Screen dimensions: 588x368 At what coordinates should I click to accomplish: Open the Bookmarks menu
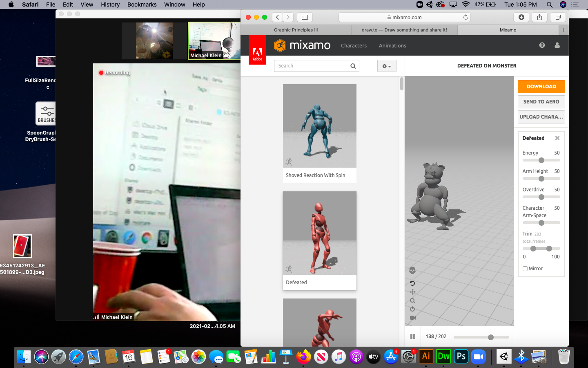[142, 4]
